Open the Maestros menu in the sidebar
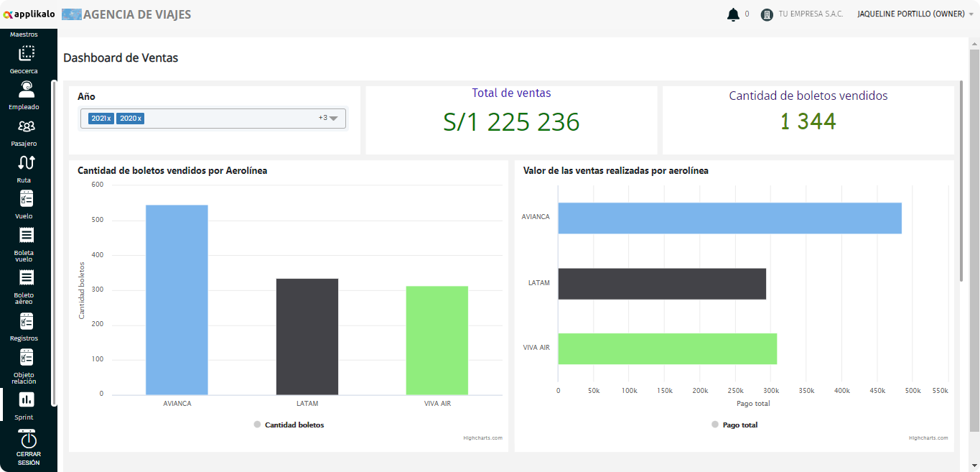The width and height of the screenshot is (980, 472). pyautogui.click(x=24, y=34)
